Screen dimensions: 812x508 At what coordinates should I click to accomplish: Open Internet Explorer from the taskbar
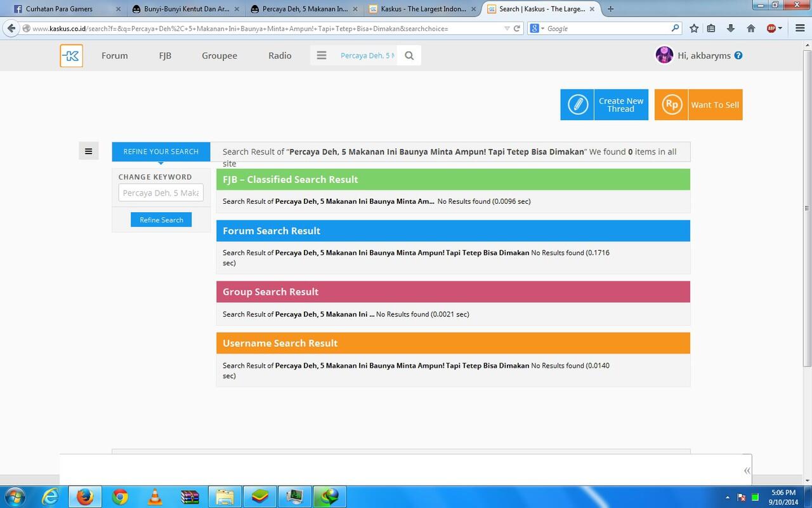51,497
